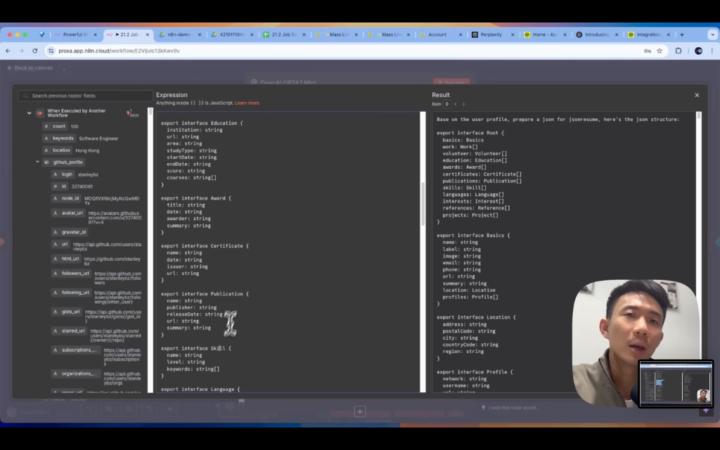
Task: Select the location field pill
Action: [57, 150]
